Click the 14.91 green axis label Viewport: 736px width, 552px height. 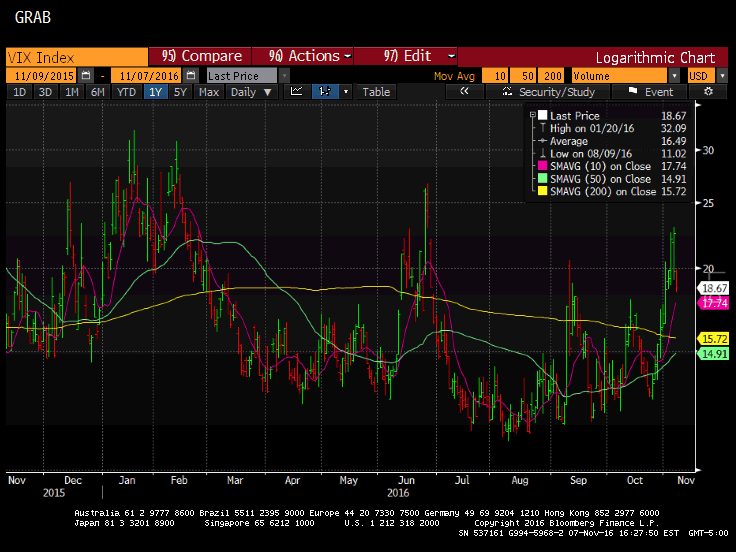pos(714,353)
